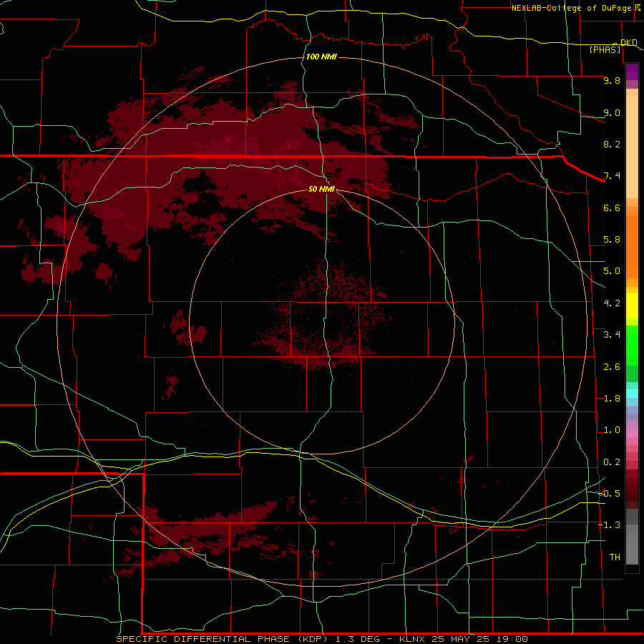Image resolution: width=644 pixels, height=644 pixels.
Task: Click the 100 NMI range ring label
Action: point(321,57)
